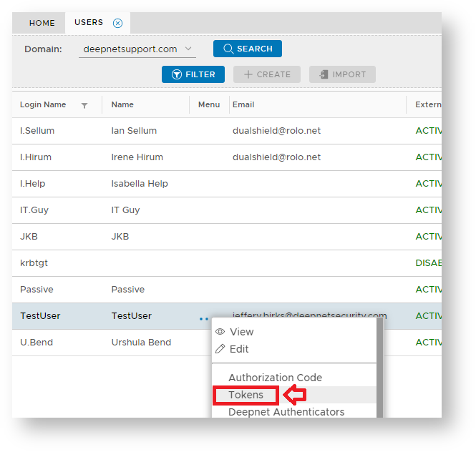Click I.Sellum's email dualshield@rolo.net
Viewport: 476px width, 452px height.
coord(276,131)
